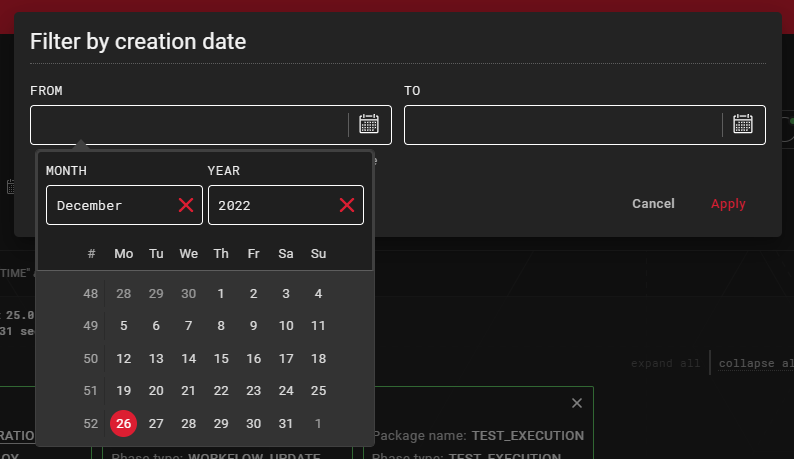Select the highlighted date December 26
The height and width of the screenshot is (459, 794).
click(x=124, y=423)
